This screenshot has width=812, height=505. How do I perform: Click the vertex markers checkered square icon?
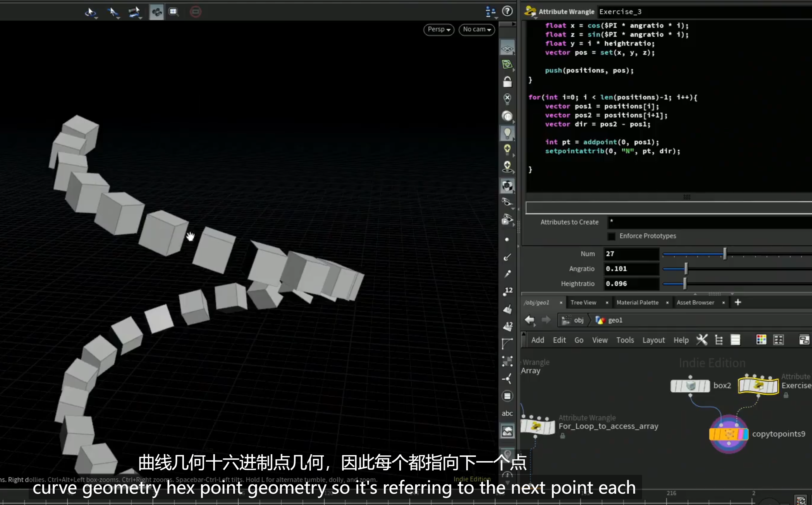click(x=507, y=361)
